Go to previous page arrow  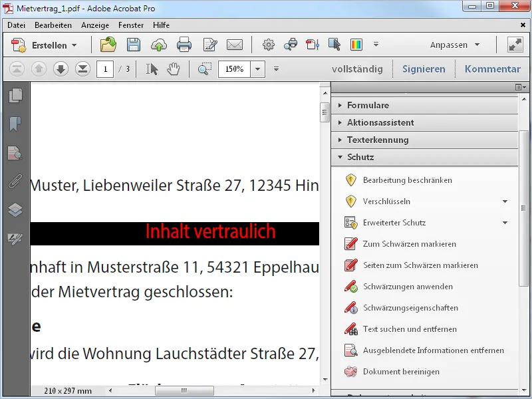[39, 69]
